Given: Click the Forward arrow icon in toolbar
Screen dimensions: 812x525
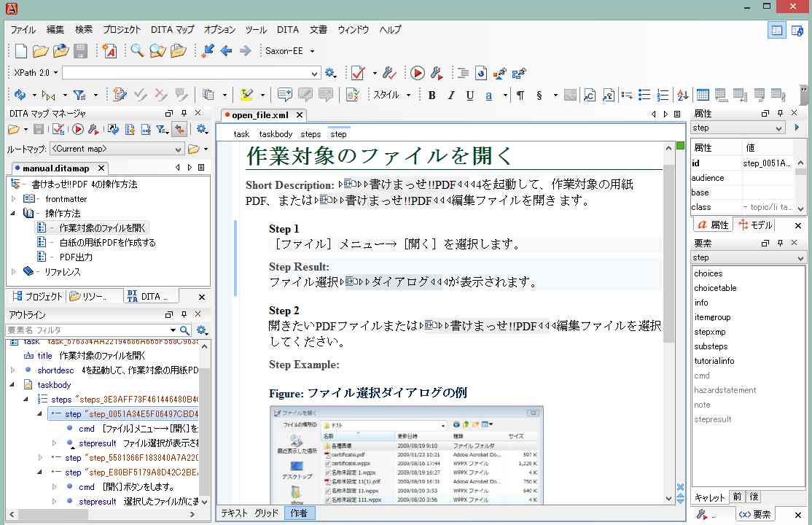Looking at the screenshot, I should [x=245, y=51].
